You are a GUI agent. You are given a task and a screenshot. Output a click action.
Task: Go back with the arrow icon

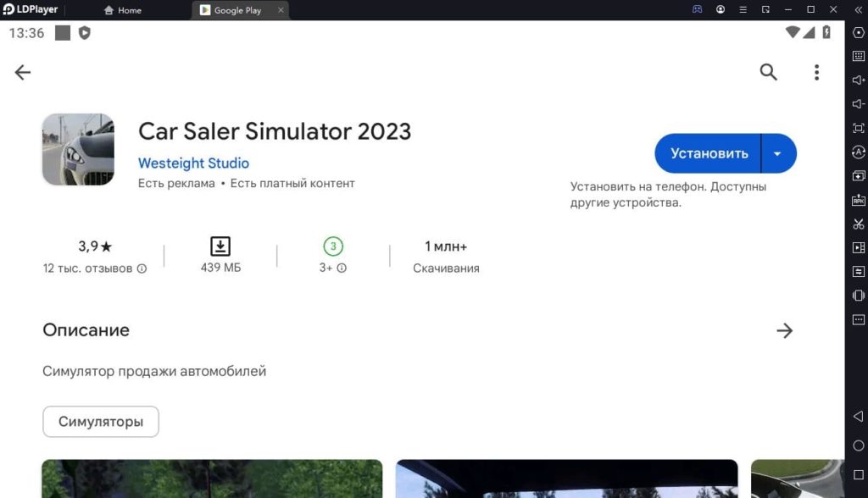pyautogui.click(x=23, y=72)
